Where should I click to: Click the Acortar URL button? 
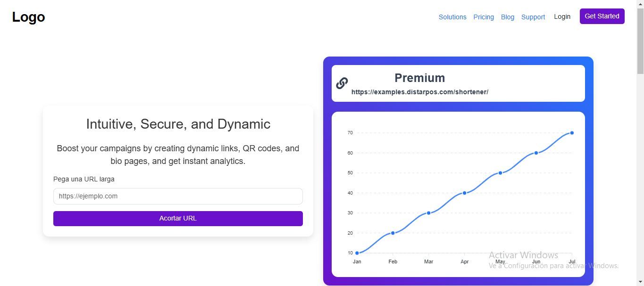click(x=178, y=219)
